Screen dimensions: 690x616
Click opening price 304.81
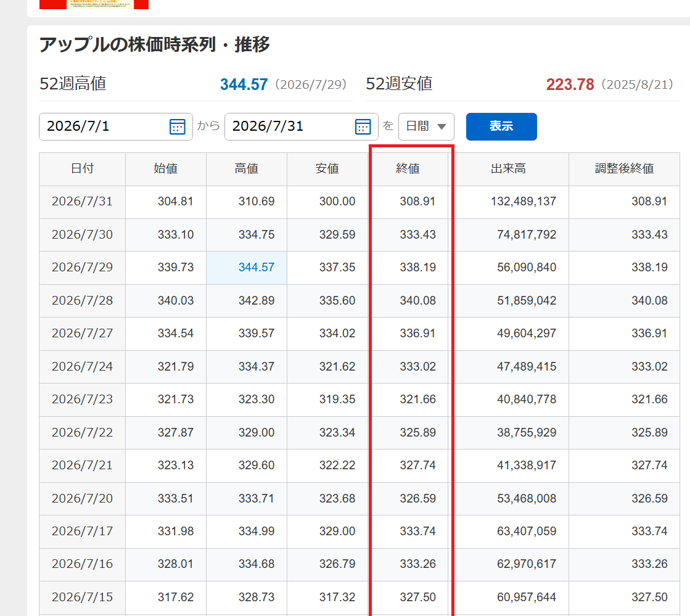pos(176,202)
